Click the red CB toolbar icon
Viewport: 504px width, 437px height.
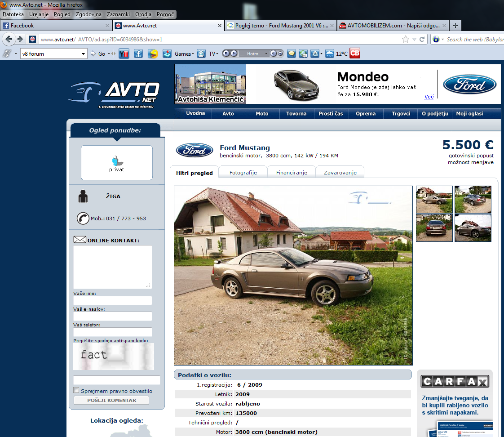[x=355, y=53]
